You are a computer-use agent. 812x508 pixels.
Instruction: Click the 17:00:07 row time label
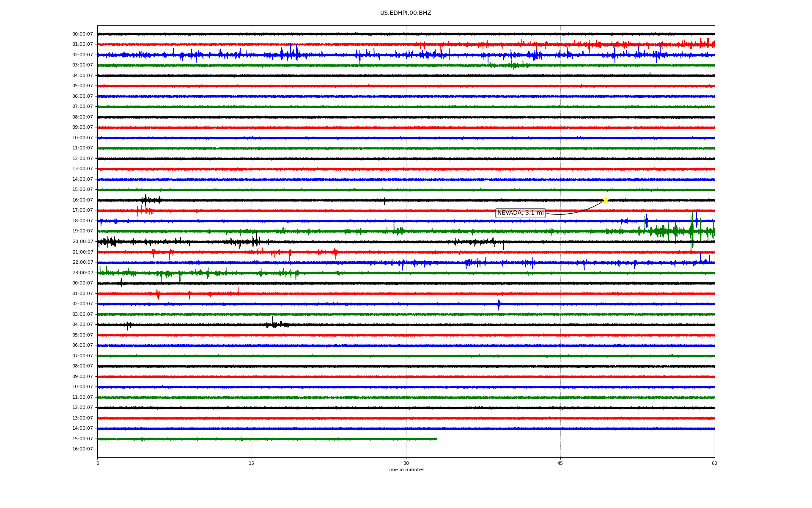point(82,210)
